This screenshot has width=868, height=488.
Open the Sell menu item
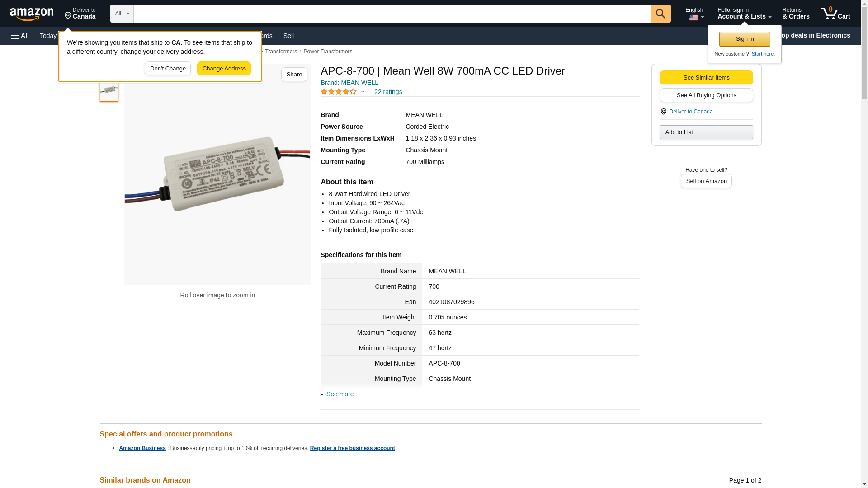288,36
